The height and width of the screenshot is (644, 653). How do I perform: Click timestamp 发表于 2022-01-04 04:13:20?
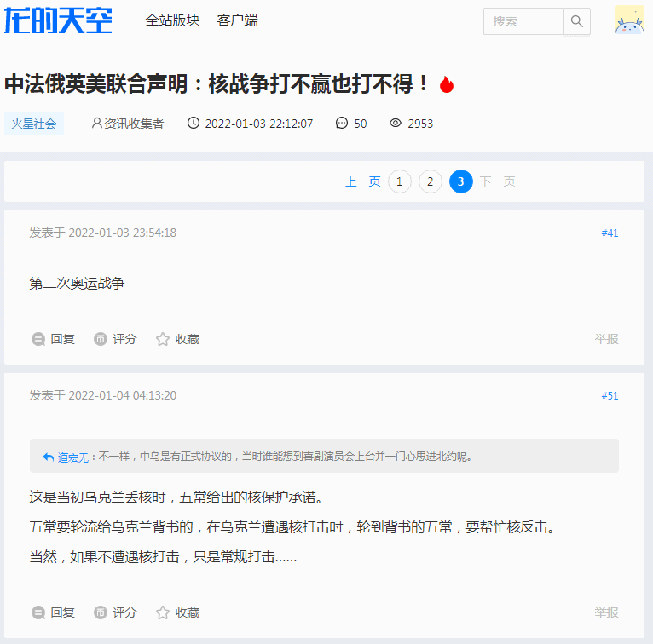103,395
